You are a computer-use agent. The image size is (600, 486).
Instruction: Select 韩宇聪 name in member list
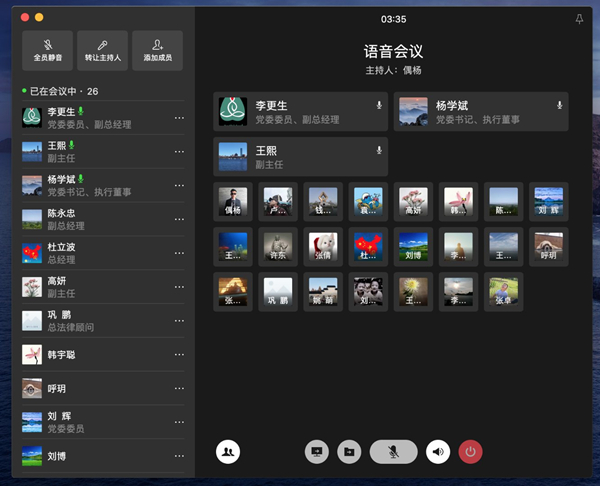(61, 355)
